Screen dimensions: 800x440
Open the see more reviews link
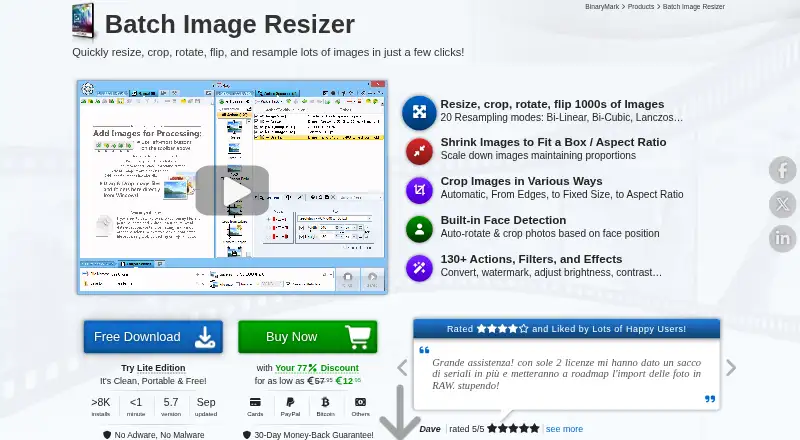pos(564,429)
